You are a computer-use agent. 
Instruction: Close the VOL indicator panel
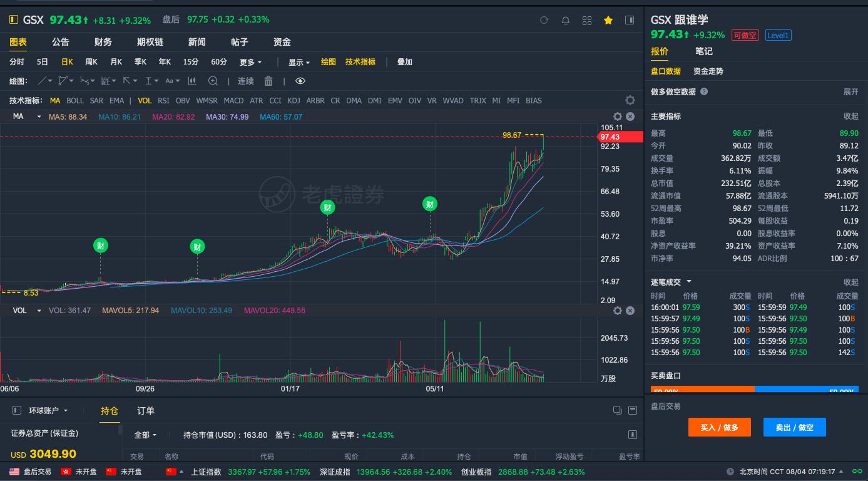pyautogui.click(x=630, y=311)
